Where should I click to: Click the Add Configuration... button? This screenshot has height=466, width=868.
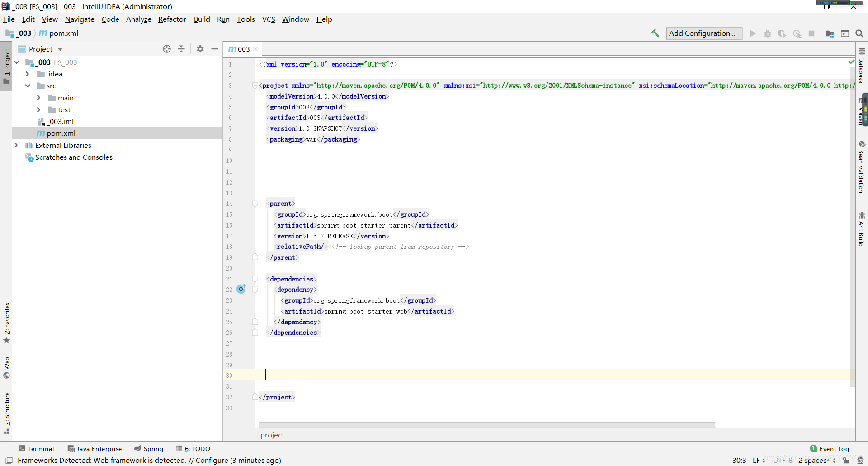pyautogui.click(x=704, y=33)
